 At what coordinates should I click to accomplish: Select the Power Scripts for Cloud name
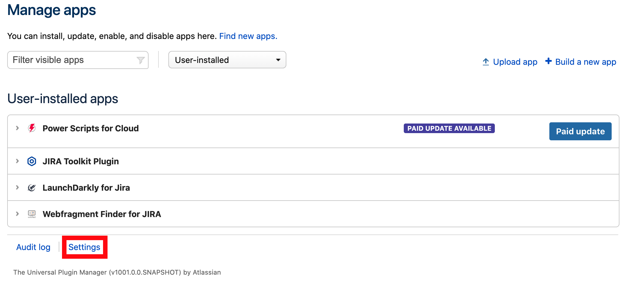pyautogui.click(x=90, y=128)
